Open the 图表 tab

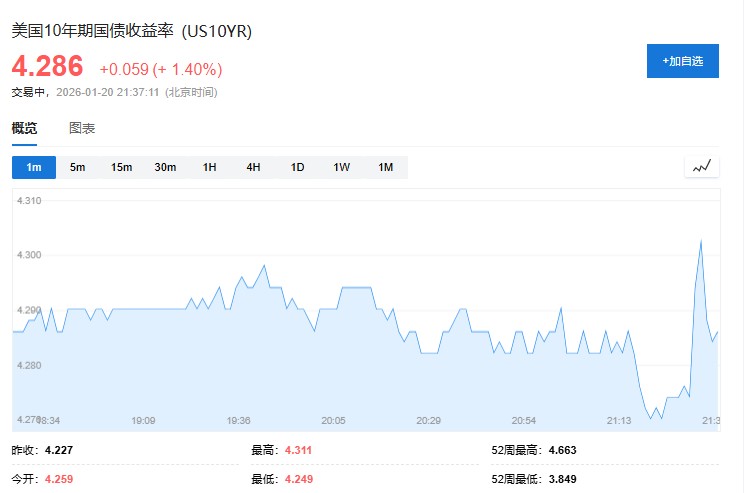click(82, 128)
